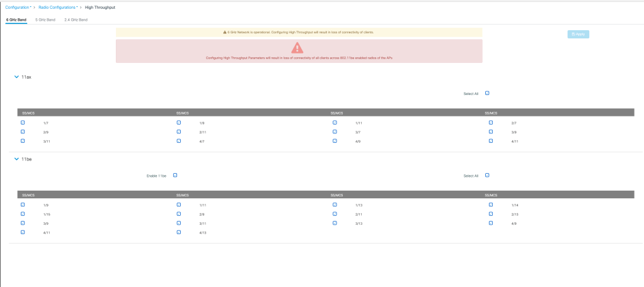Switch to the 2.4 GHz Band tab
The width and height of the screenshot is (644, 287).
pyautogui.click(x=76, y=20)
